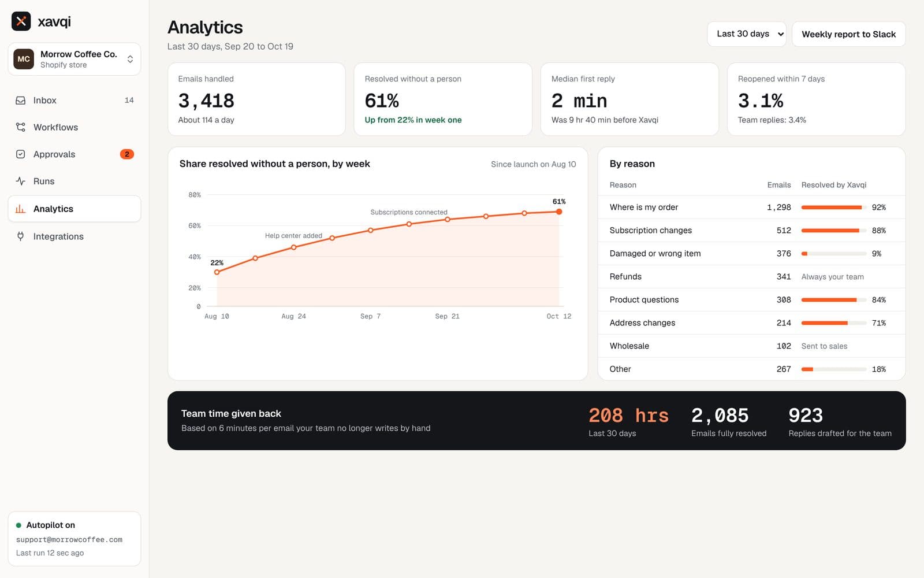Click the Where is my order row label
This screenshot has width=924, height=578.
[644, 208]
